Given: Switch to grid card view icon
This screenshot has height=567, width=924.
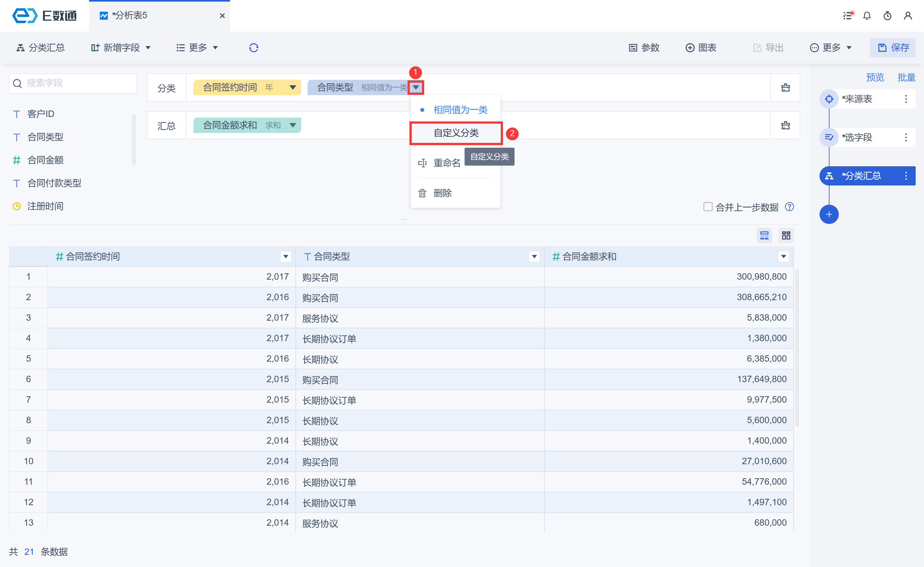Looking at the screenshot, I should 786,235.
